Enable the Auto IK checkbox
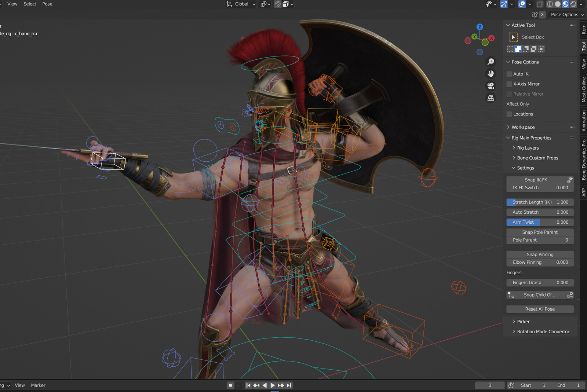Screen dimensions: 587x392 pyautogui.click(x=509, y=74)
